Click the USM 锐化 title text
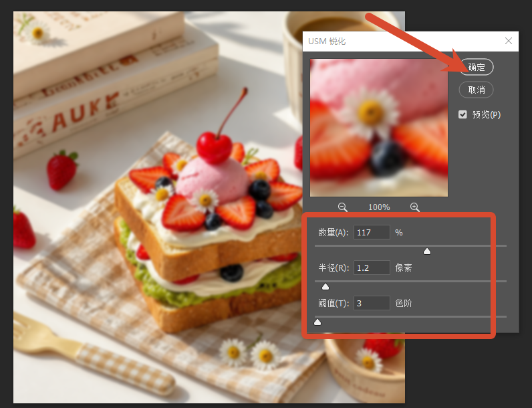Screen dimensions: 532x408 coord(327,41)
